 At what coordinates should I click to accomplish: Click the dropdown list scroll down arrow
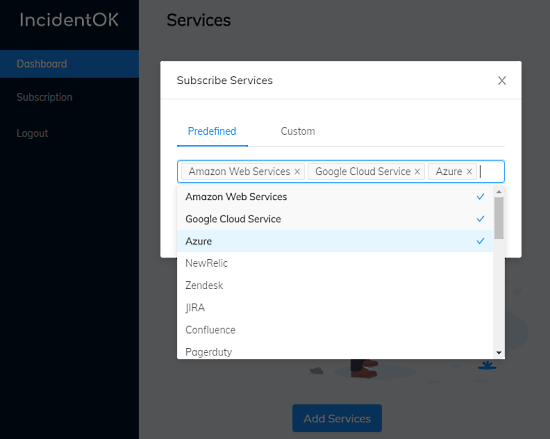click(499, 353)
